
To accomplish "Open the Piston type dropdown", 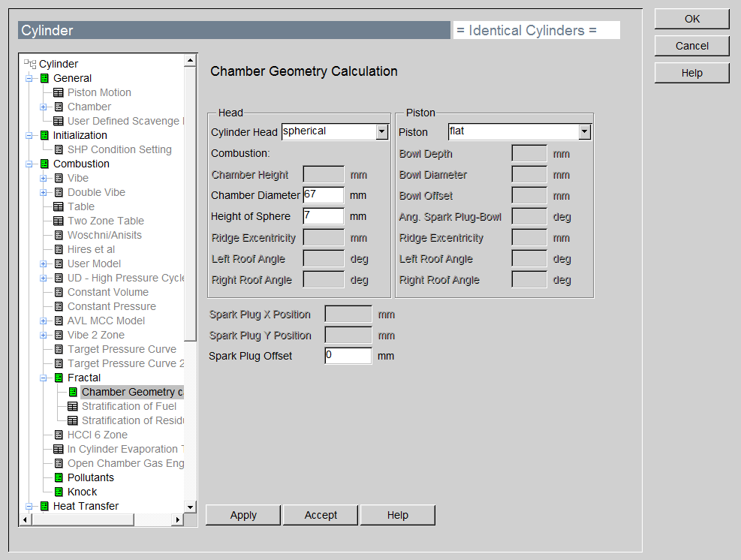I will pos(585,132).
